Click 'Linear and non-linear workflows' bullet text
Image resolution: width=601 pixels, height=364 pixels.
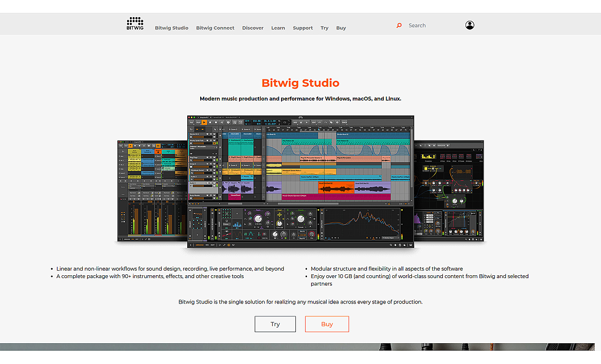point(170,268)
